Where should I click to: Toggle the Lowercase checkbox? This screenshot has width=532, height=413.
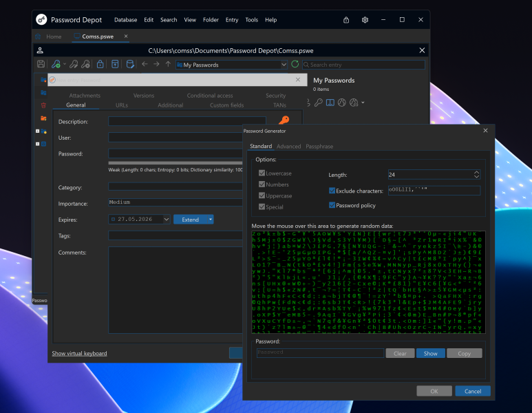tap(262, 173)
